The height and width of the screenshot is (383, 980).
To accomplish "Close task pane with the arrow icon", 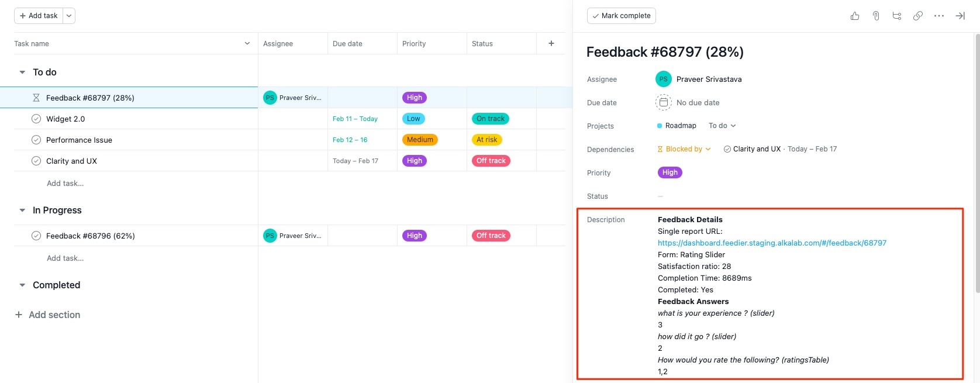I will click(x=960, y=16).
